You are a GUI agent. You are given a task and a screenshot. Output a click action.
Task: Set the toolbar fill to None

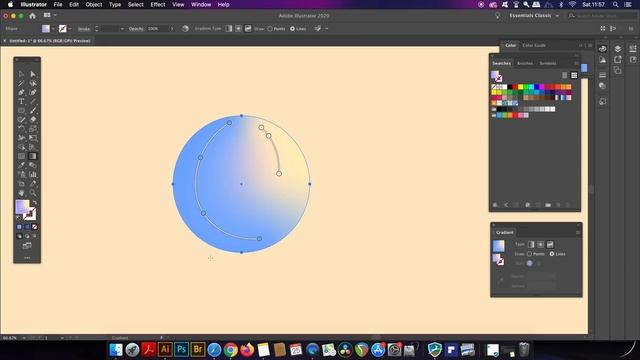point(35,227)
